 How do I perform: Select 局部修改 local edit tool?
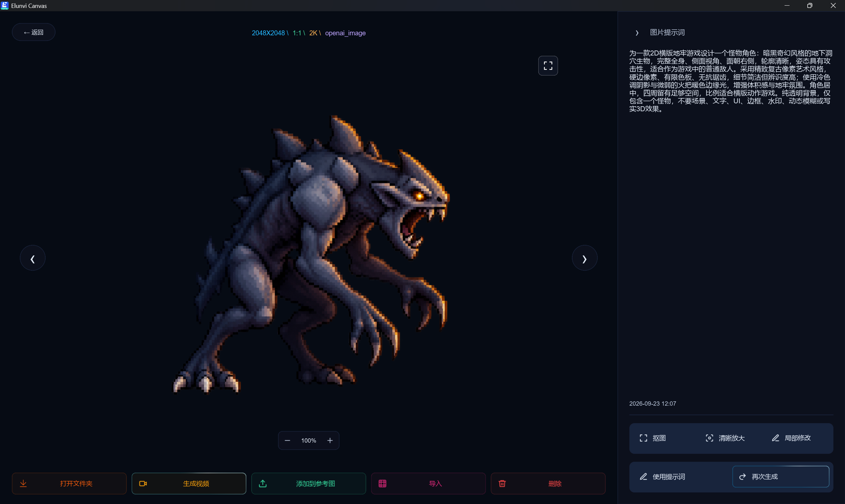coord(791,438)
